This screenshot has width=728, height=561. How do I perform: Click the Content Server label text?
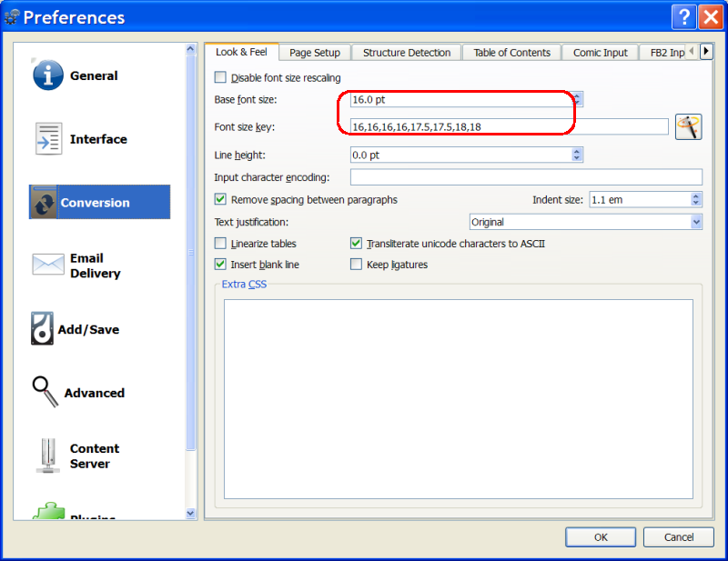point(95,456)
